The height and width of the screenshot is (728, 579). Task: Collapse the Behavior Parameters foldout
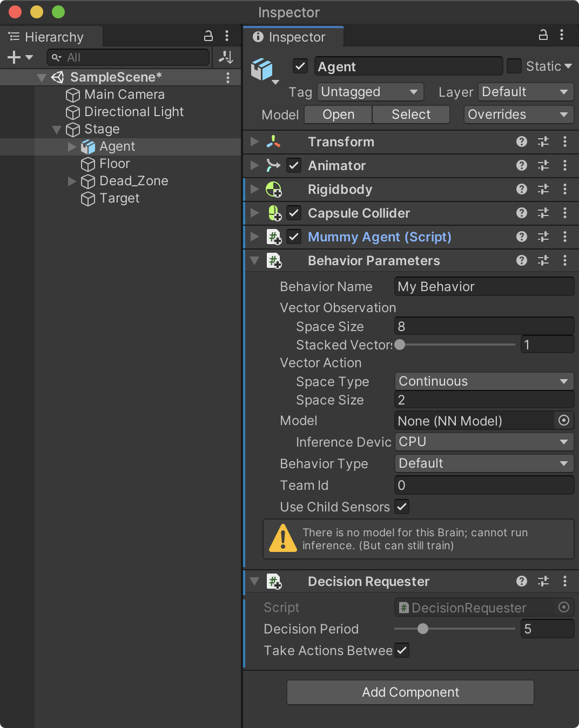point(254,260)
